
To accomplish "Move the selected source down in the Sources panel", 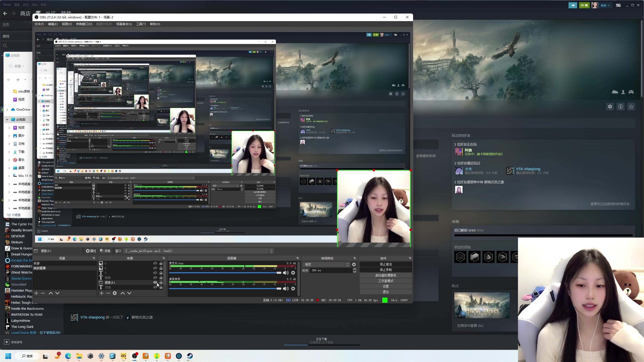I will 129,293.
